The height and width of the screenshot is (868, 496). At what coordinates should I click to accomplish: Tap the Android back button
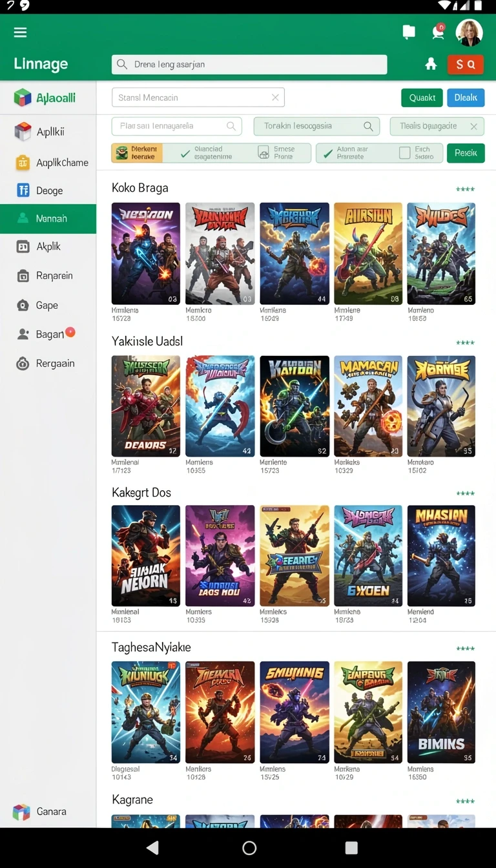152,848
